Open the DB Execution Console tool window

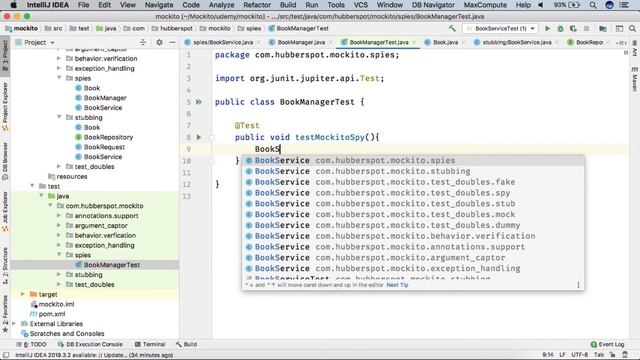90,344
